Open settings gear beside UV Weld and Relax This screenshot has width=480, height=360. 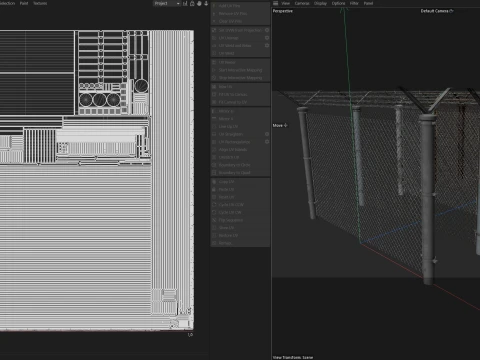click(x=267, y=46)
